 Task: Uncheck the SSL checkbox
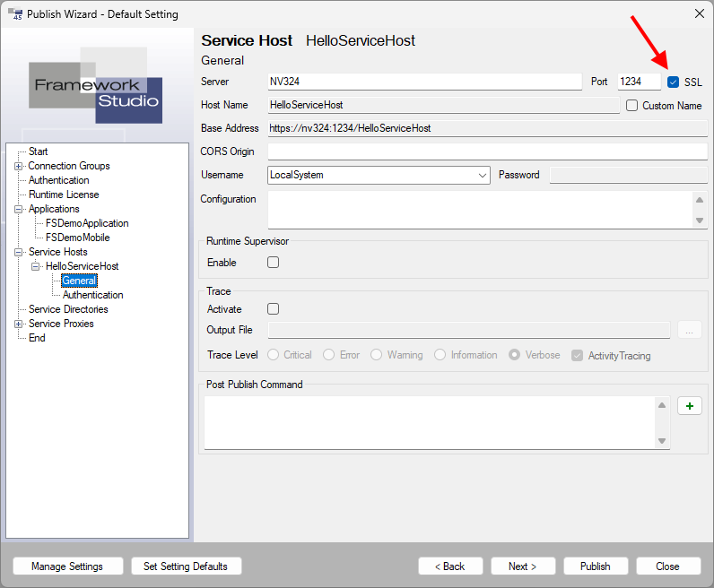point(673,82)
